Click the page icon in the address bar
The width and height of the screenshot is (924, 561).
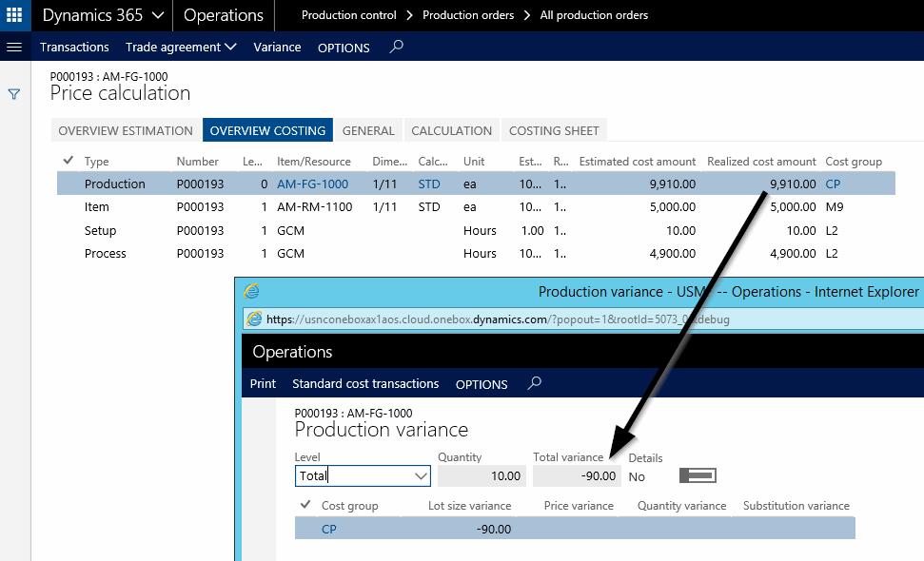(253, 319)
